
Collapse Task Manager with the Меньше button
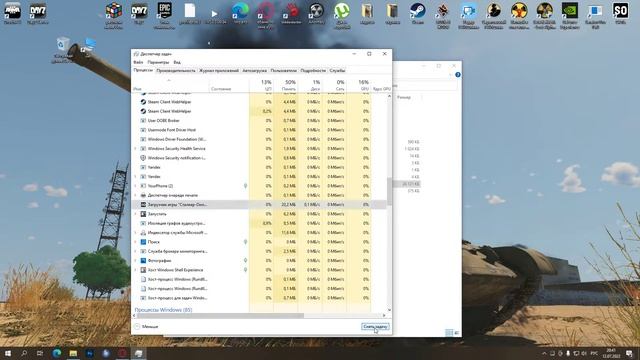146,327
